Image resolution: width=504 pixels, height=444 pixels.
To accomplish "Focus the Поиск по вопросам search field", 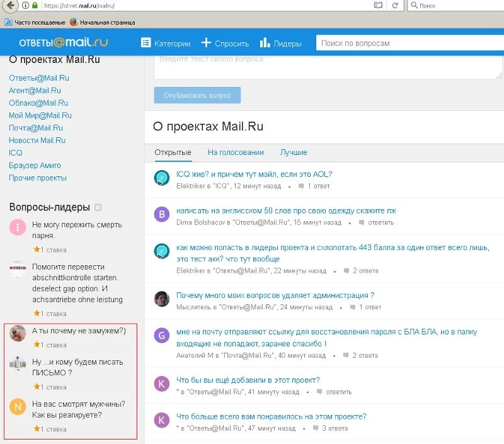I will tap(410, 43).
